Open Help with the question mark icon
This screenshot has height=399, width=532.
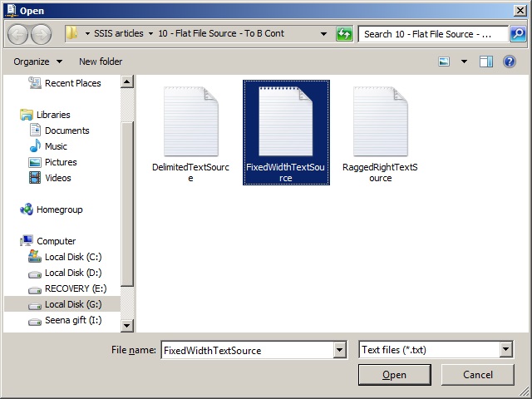click(x=510, y=62)
